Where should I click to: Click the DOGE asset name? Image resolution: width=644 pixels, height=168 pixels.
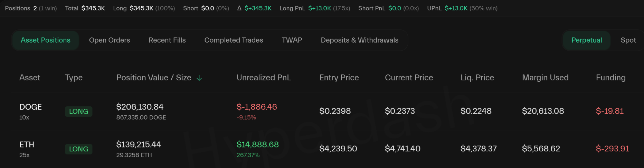click(x=30, y=107)
